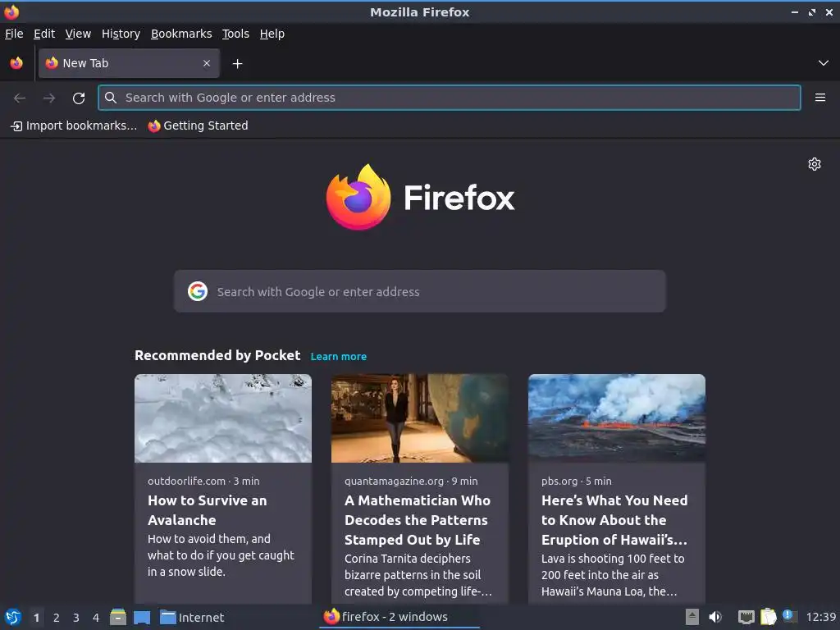Click the Firefox logo on page
This screenshot has height=630, width=840.
pyautogui.click(x=420, y=197)
